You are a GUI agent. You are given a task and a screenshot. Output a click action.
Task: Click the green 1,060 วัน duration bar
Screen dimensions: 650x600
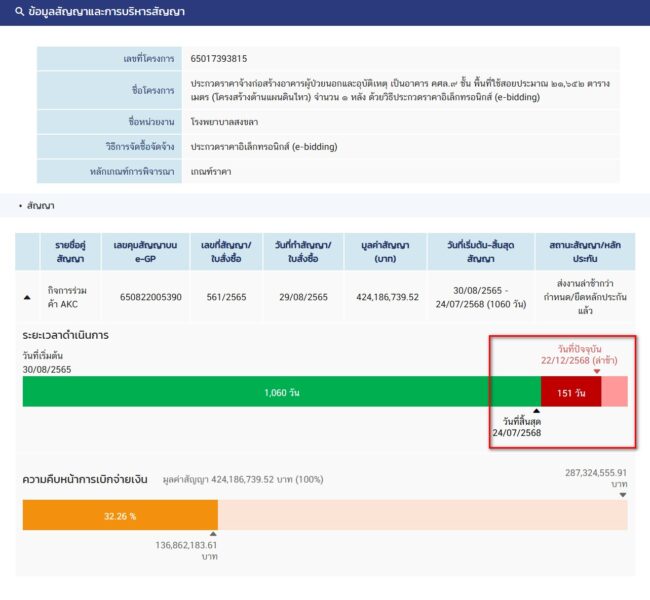coord(281,392)
